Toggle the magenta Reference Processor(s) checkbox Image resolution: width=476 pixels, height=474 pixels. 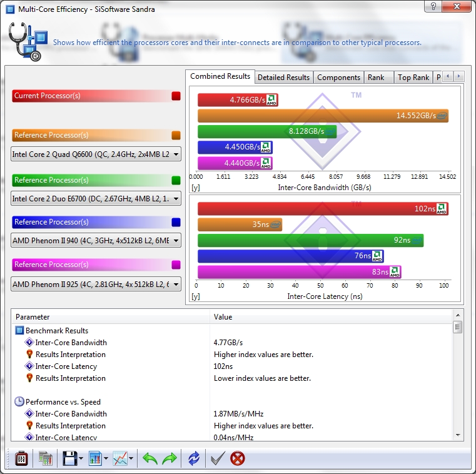tap(176, 265)
